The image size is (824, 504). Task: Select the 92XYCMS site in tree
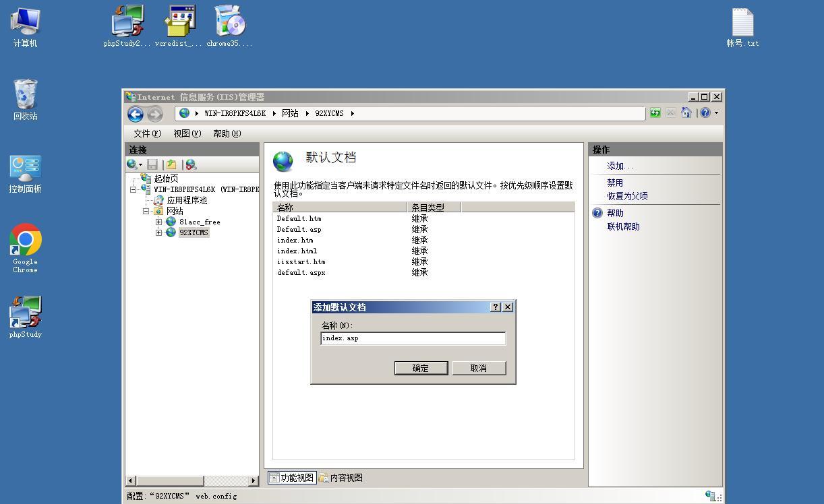[x=194, y=232]
